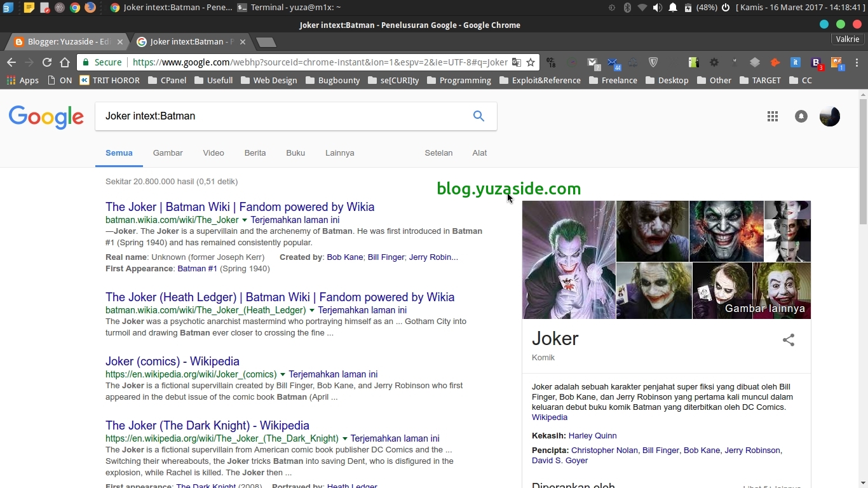Viewport: 868px width, 488px height.
Task: Open the blue mail extension with 44 badge
Action: 614,62
